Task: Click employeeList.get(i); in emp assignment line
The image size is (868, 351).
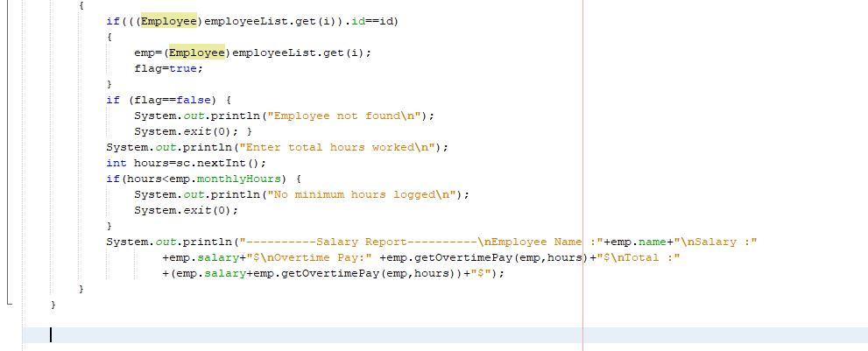Action: [x=301, y=53]
